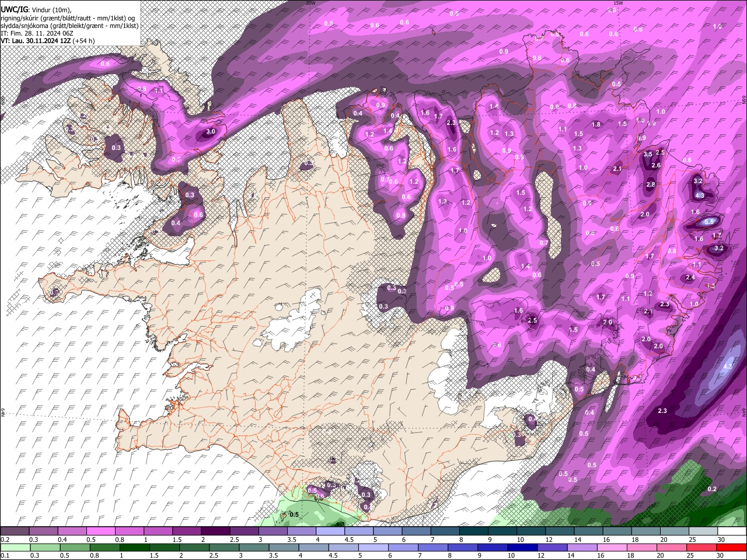Click the 'VT: Lau. 30.11.2024 12Z' valid time
Screen dimensions: 747x560
coord(36,41)
